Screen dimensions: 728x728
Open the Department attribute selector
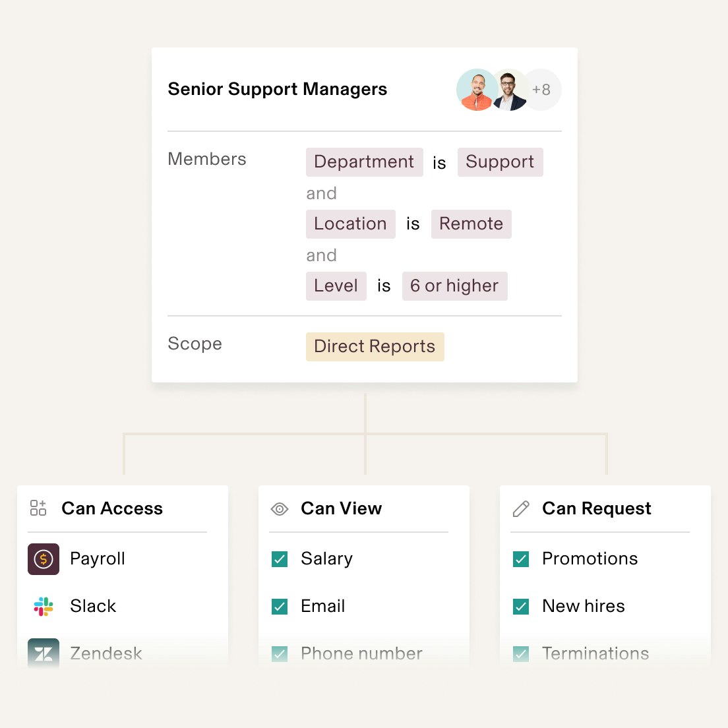click(365, 162)
